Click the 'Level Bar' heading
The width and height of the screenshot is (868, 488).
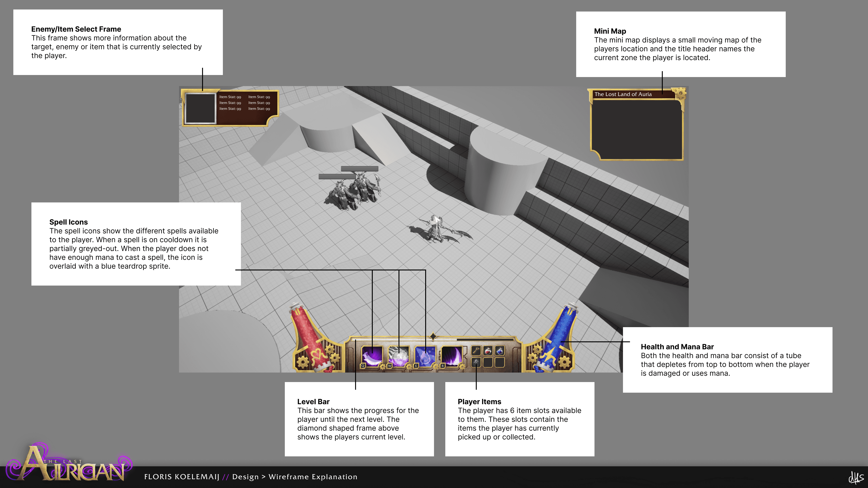click(313, 401)
